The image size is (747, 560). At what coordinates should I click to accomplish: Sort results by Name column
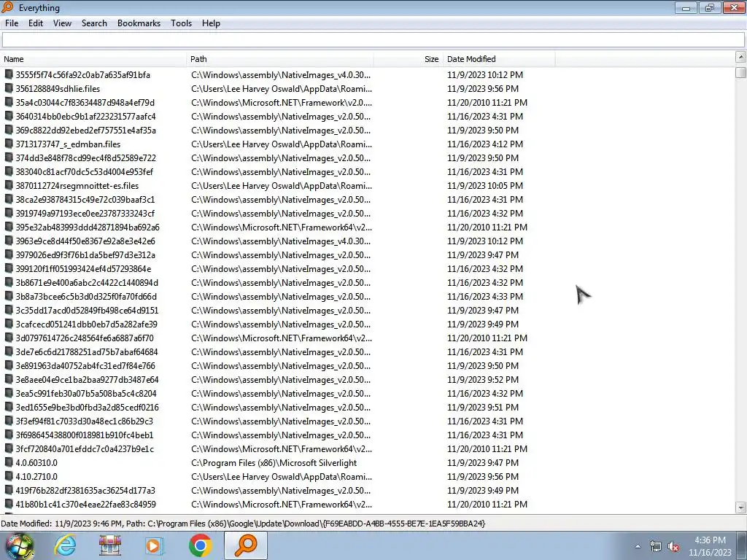coord(93,59)
